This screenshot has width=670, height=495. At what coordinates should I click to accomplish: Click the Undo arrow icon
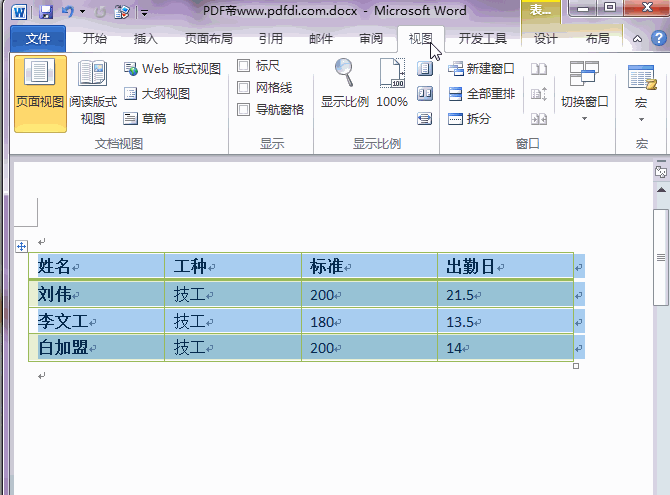[67, 12]
